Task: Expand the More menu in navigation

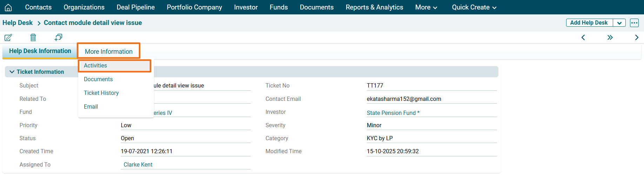Action: coord(426,7)
